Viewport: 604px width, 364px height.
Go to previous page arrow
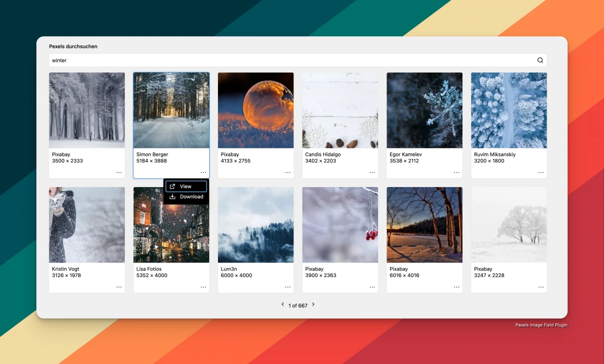coord(282,305)
